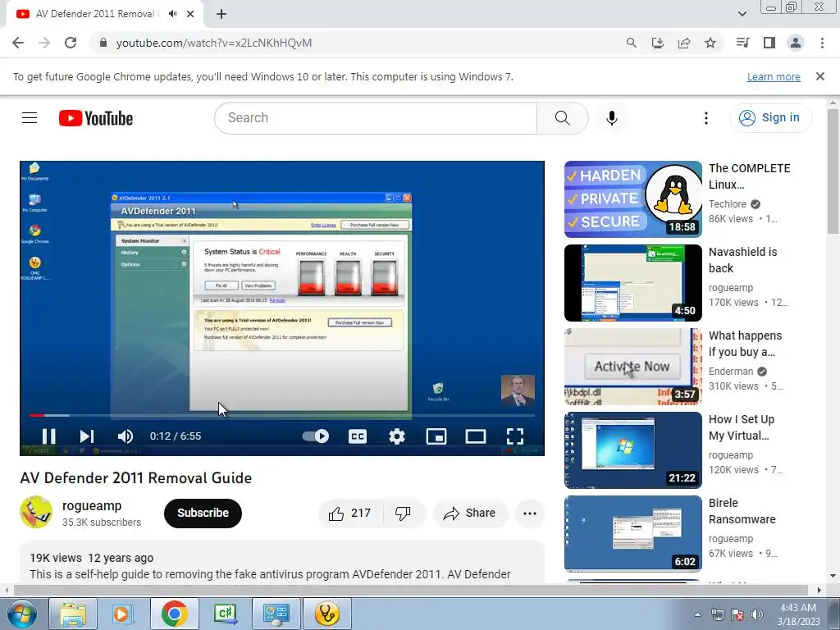Dismiss the Windows 7 update notice
840x630 pixels.
pyautogui.click(x=819, y=76)
